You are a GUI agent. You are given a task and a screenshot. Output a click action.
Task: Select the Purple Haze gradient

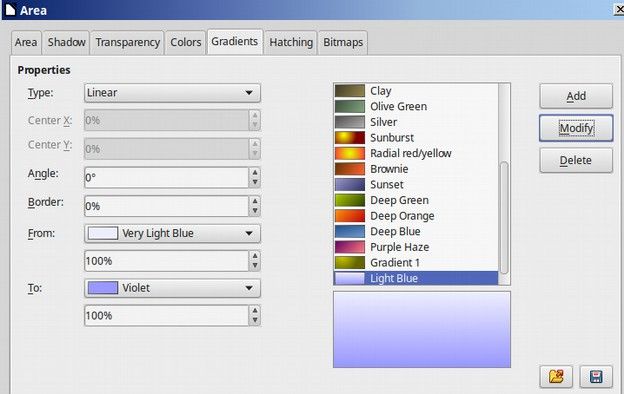pos(416,247)
